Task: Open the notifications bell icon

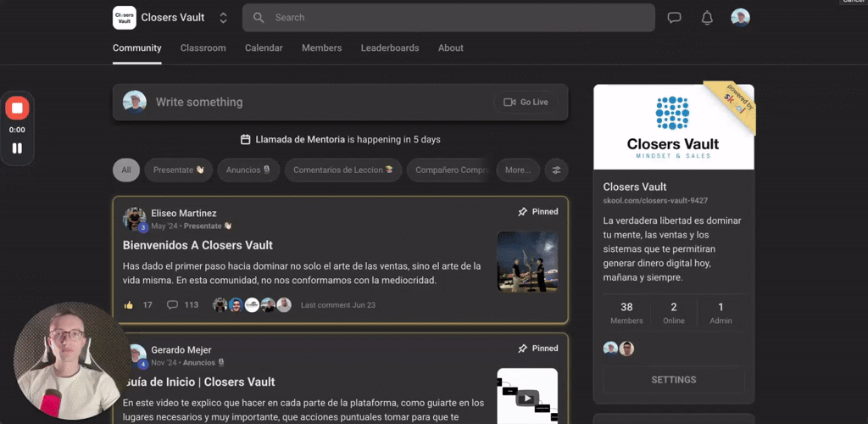Action: pyautogui.click(x=707, y=18)
